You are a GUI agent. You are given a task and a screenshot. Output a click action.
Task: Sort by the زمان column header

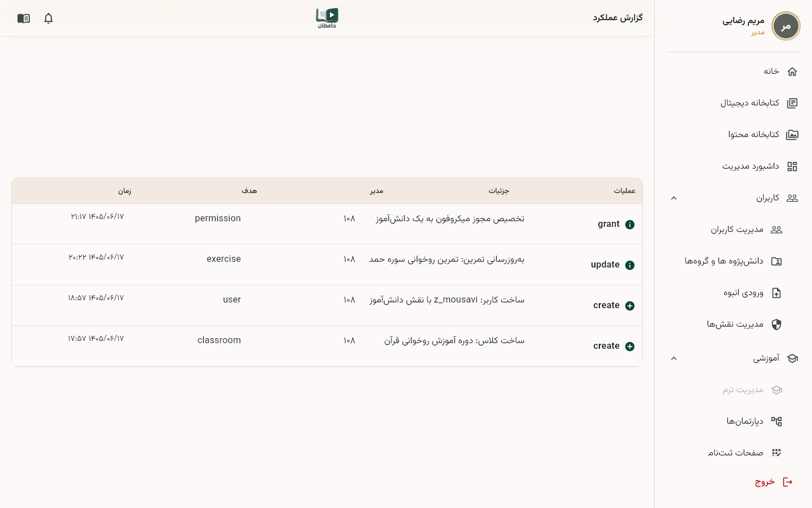pos(125,191)
